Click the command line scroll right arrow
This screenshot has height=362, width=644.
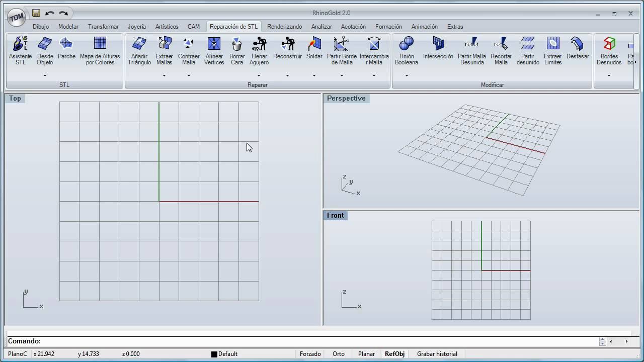(626, 341)
